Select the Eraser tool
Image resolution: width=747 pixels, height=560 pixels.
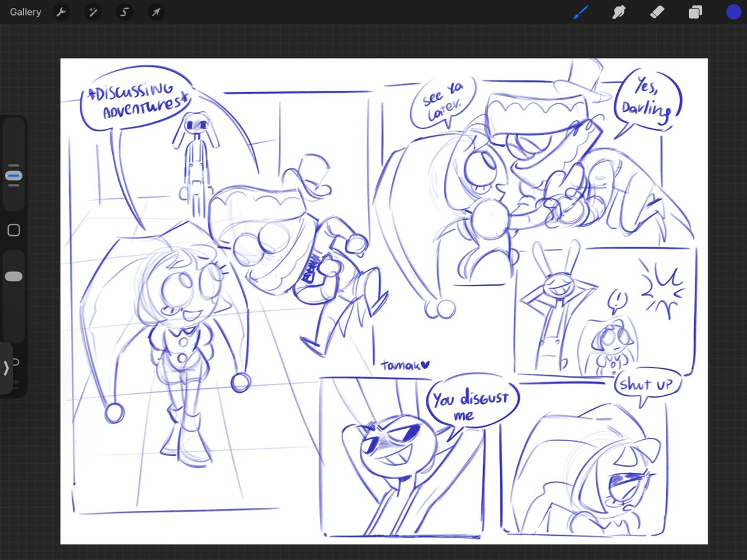[x=657, y=12]
